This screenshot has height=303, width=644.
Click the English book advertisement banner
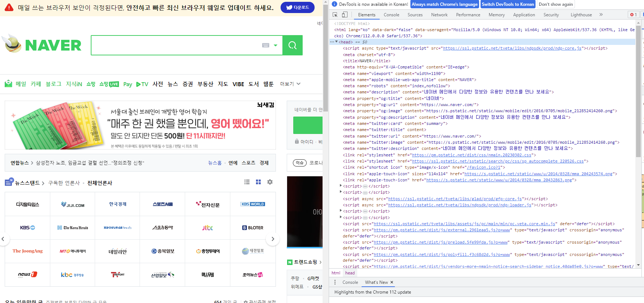(140, 125)
